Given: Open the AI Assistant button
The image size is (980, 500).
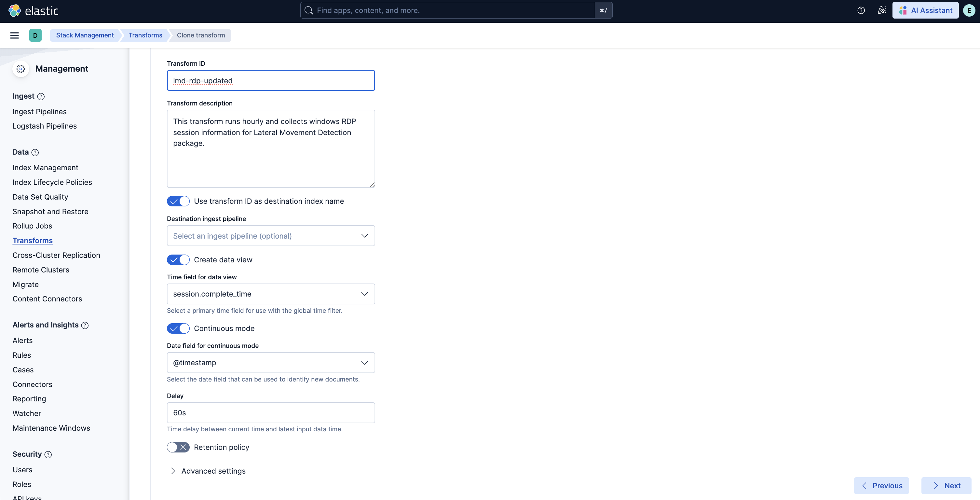Looking at the screenshot, I should [x=925, y=11].
